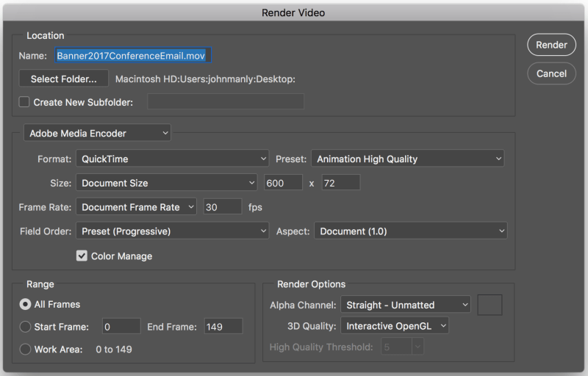Image resolution: width=588 pixels, height=376 pixels.
Task: Click the Cancel button
Action: [x=551, y=73]
